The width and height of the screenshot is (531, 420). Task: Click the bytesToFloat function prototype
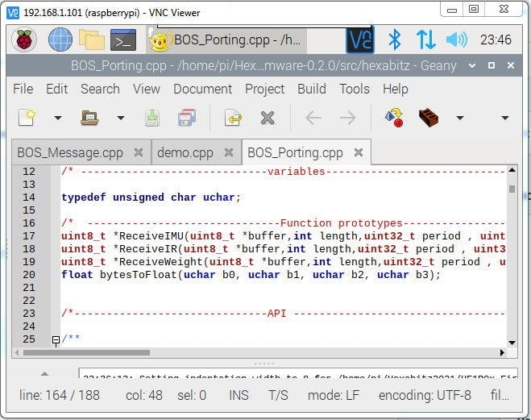coord(251,275)
